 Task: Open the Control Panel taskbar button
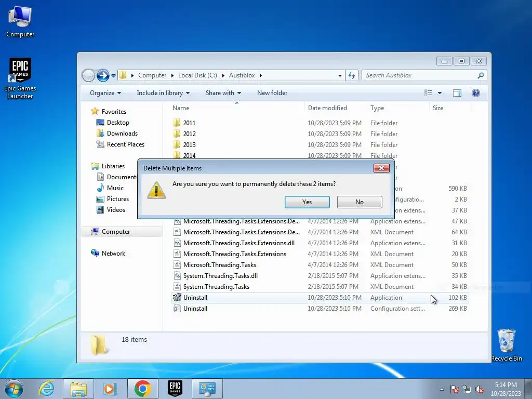207,389
